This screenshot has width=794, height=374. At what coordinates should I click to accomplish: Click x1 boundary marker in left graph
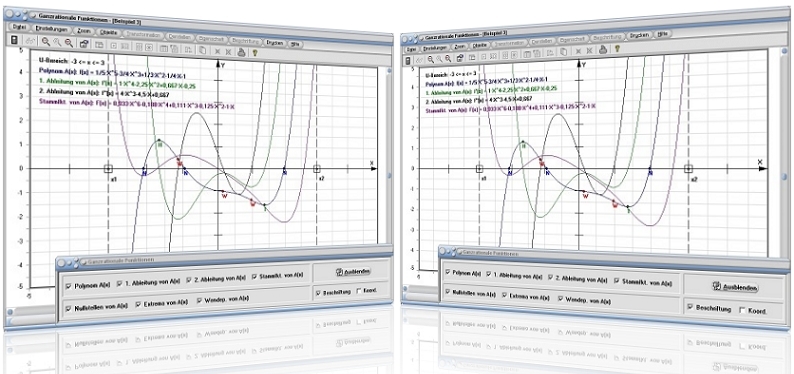tap(108, 169)
